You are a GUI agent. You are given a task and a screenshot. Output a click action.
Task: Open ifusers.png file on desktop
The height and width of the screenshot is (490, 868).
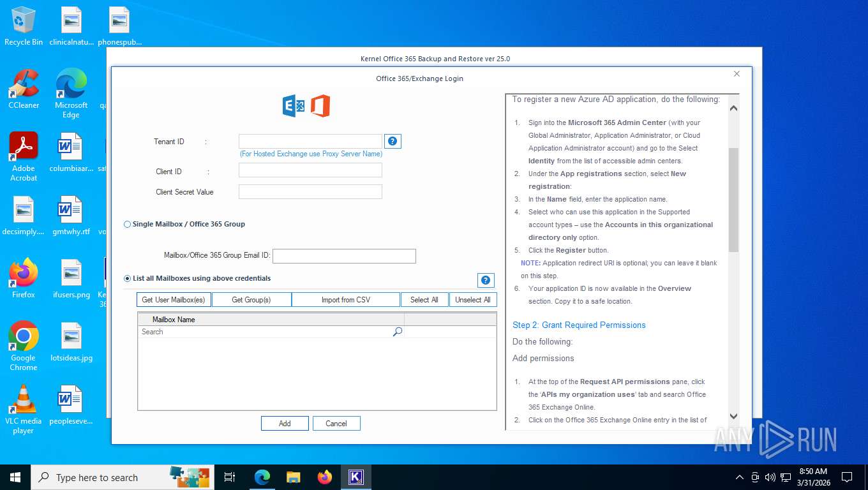71,278
